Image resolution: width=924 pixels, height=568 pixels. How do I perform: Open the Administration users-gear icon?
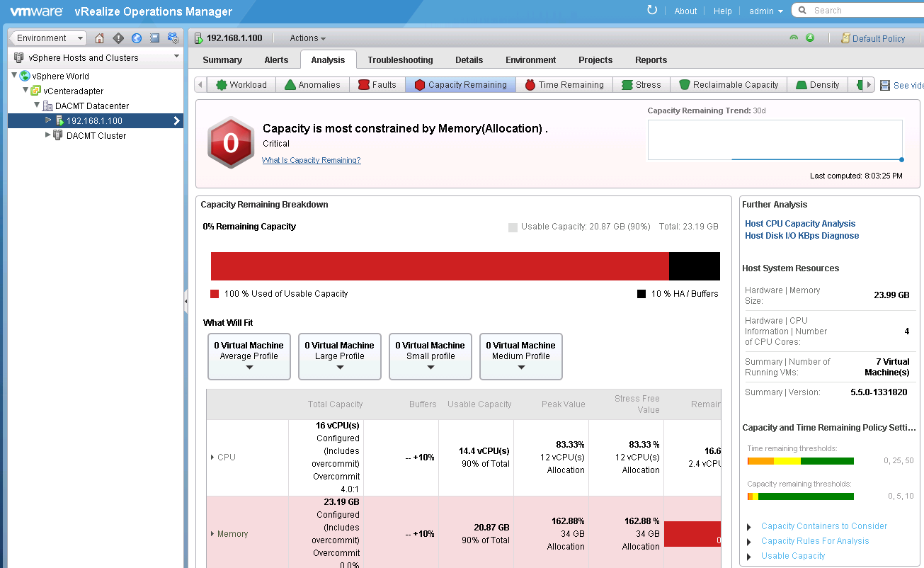[x=173, y=38]
